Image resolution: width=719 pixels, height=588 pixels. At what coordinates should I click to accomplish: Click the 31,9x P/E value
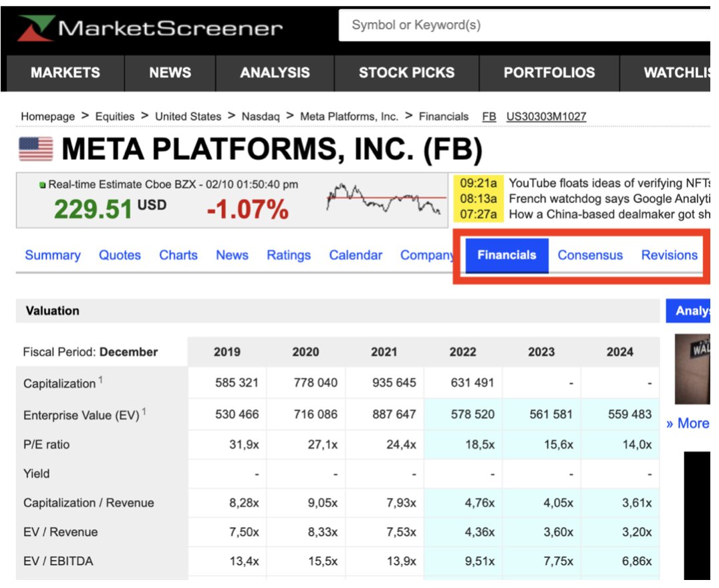pyautogui.click(x=244, y=444)
